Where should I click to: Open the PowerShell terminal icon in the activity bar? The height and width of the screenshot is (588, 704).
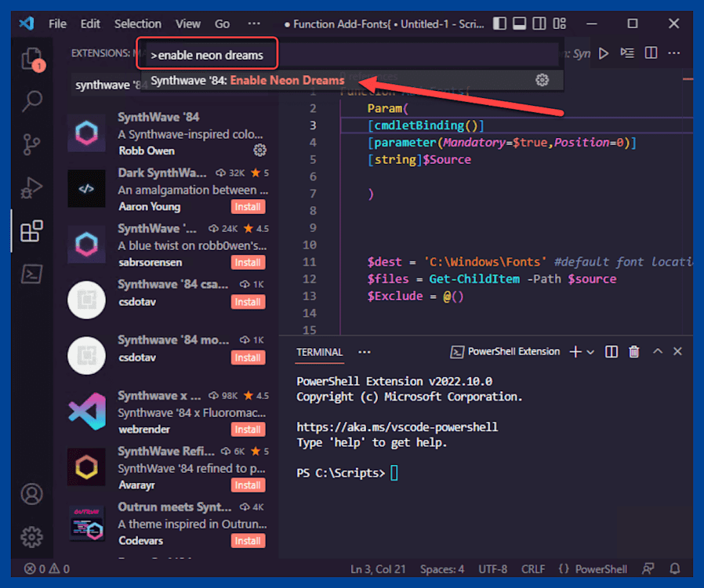pos(32,274)
